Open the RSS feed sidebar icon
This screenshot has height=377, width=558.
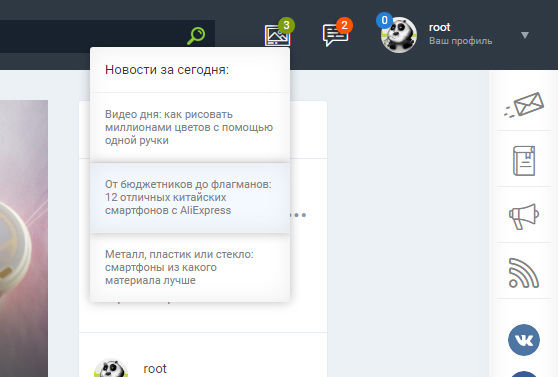point(524,273)
